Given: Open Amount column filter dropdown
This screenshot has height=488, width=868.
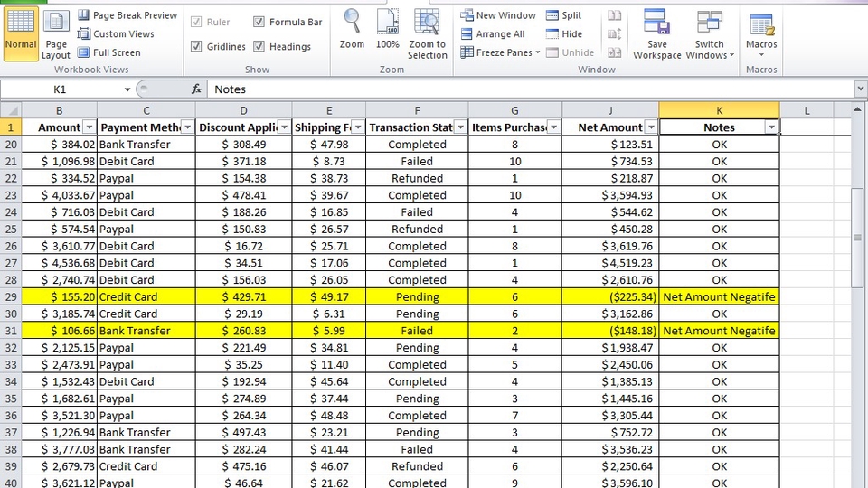Looking at the screenshot, I should click(90, 127).
